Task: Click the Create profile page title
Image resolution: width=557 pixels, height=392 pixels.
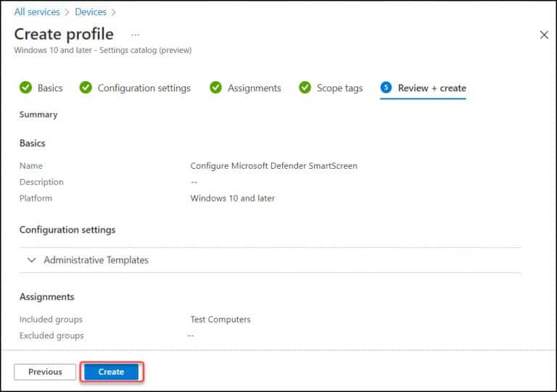Action: (x=64, y=34)
